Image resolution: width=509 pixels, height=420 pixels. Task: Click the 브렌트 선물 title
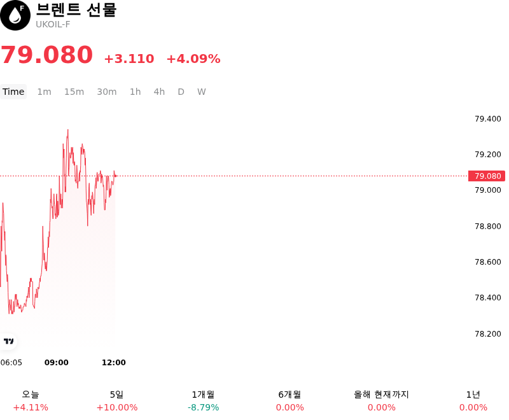(x=76, y=10)
